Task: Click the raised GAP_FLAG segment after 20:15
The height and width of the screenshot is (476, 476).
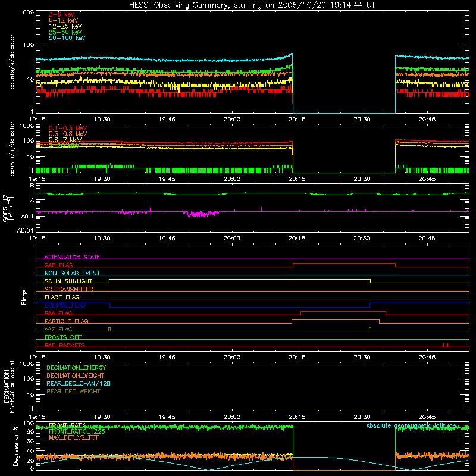Action: (x=345, y=264)
